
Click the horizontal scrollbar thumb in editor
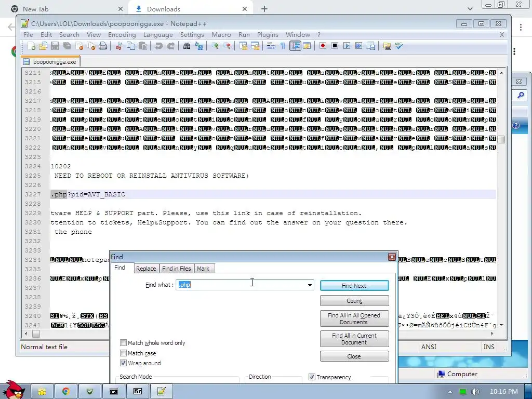click(x=36, y=334)
